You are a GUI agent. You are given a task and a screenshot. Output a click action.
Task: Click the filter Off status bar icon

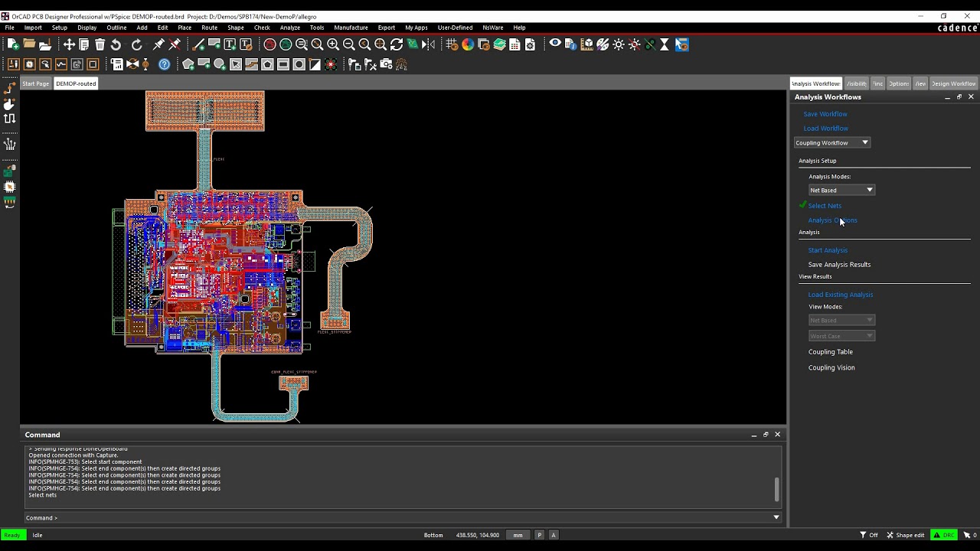tap(869, 535)
